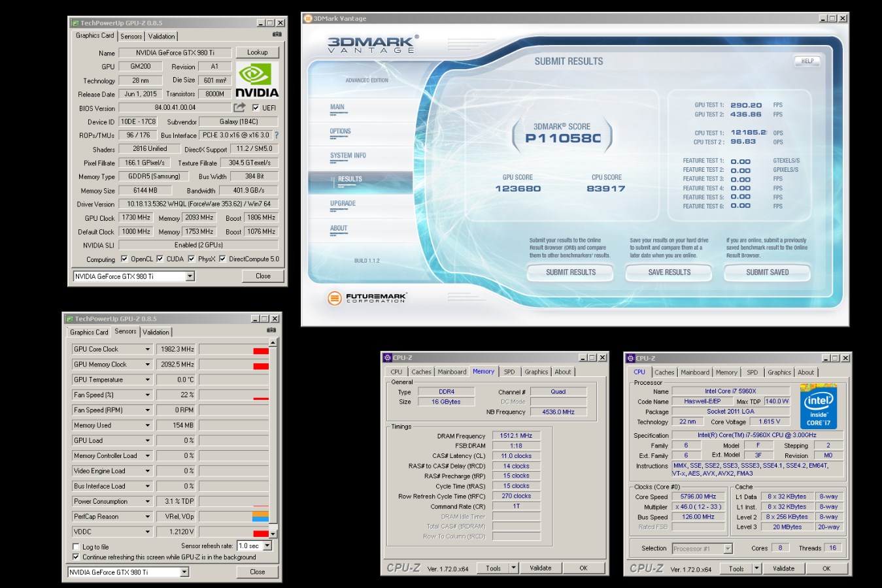Screen dimensions: 882x588
Task: Open the GPU Temperature sensor dropdown
Action: pyautogui.click(x=148, y=380)
